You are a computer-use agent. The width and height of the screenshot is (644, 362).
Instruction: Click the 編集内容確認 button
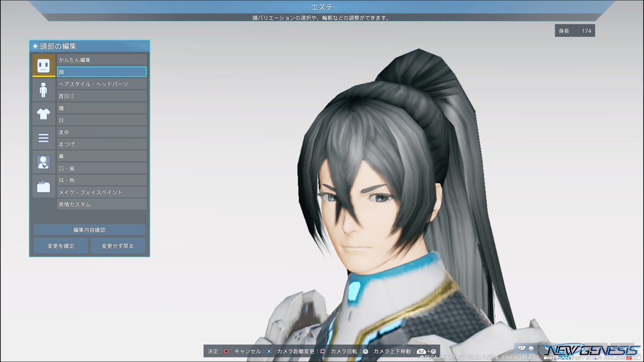(x=89, y=230)
